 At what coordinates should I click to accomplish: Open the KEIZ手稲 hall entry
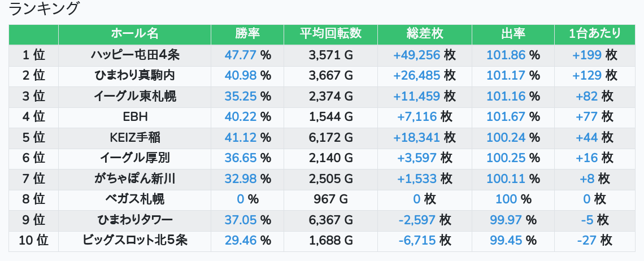134,138
